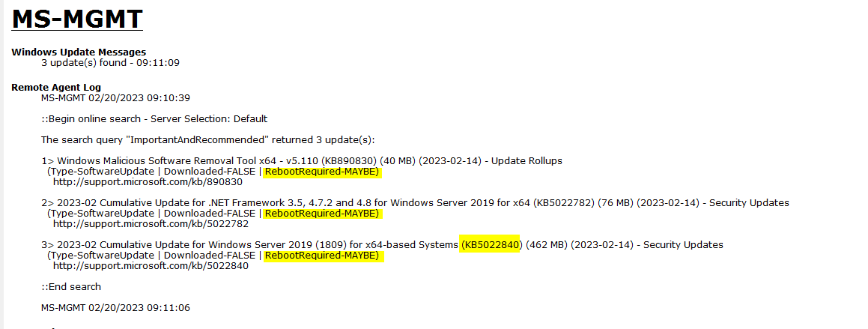Click the MS-MGMT page heading
Screen dimensions: 868x329
point(77,18)
